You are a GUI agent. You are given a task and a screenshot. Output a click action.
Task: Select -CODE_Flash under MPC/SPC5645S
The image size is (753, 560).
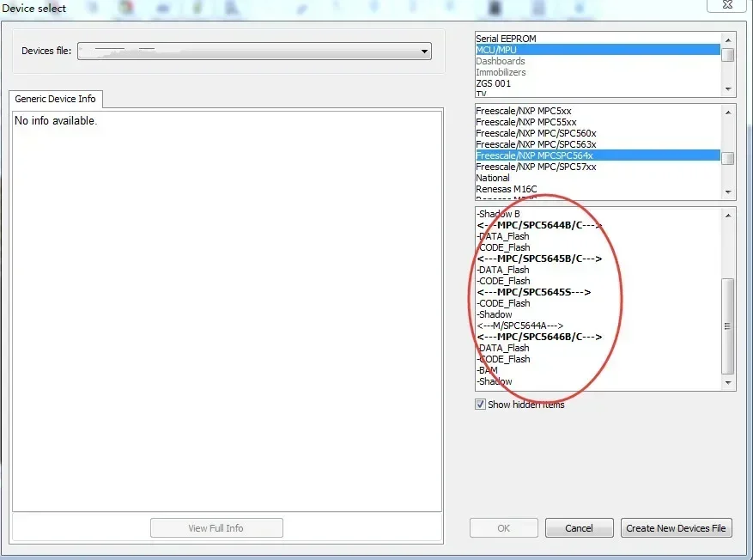click(x=598, y=303)
